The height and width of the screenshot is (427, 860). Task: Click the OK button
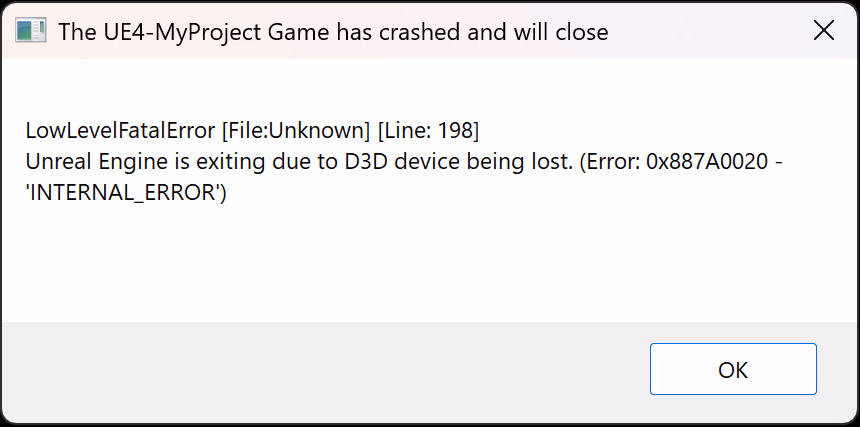pos(733,369)
